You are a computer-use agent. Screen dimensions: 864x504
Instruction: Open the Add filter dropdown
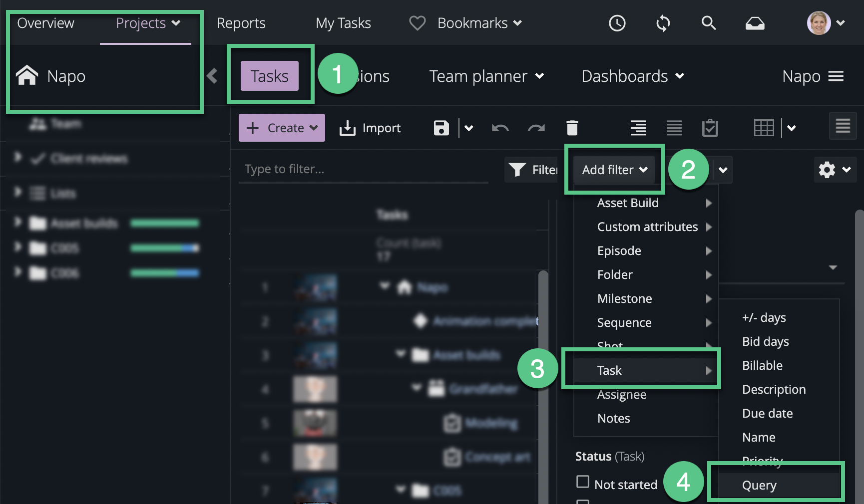pos(614,170)
